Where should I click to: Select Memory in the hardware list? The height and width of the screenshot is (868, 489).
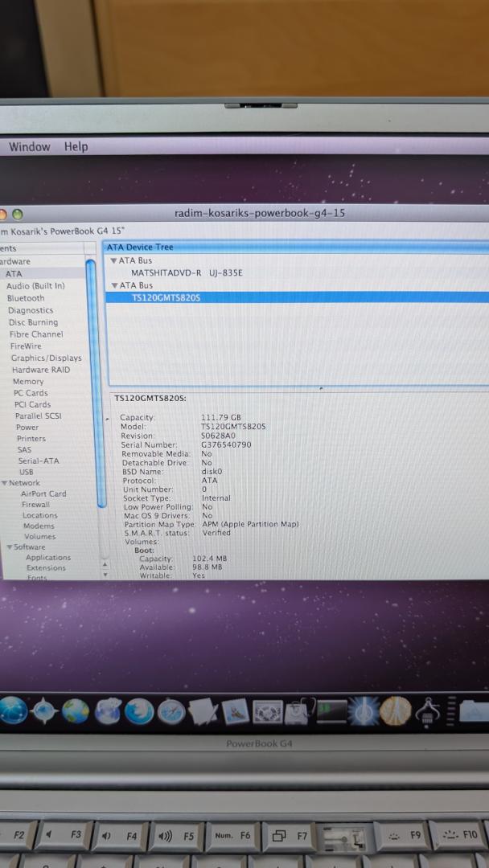click(28, 382)
